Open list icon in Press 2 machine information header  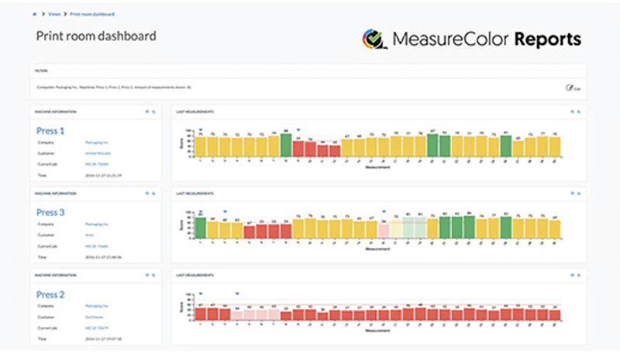[x=147, y=275]
